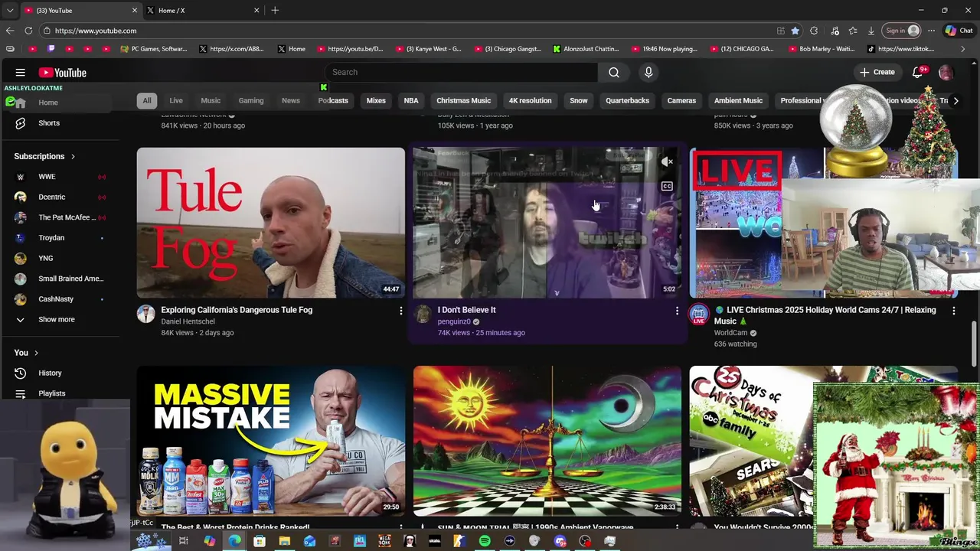Image resolution: width=980 pixels, height=551 pixels.
Task: Select the Music filter chip
Action: [x=211, y=100]
